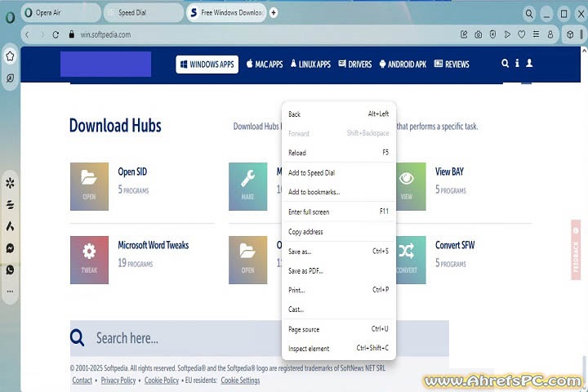Choose Save as PDF... menu entry
Viewport: 588px width, 392px height.
[x=339, y=270]
